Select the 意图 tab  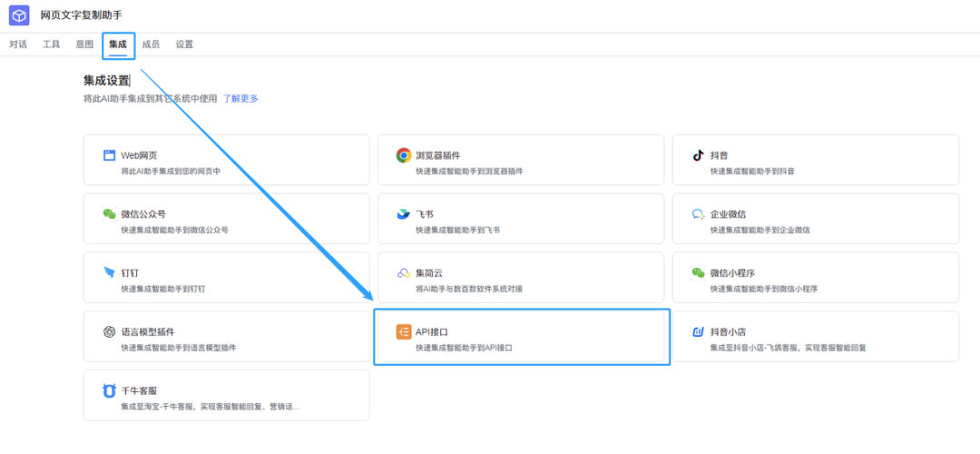tap(84, 44)
